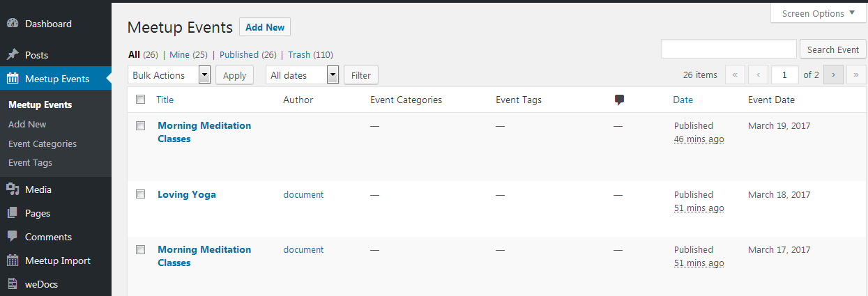868x296 pixels.
Task: Toggle the select-all checkbox in header
Action: click(x=140, y=100)
